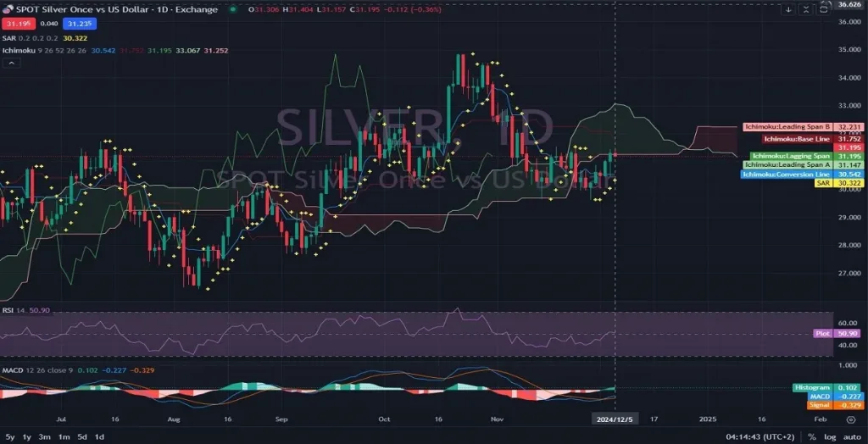
Task: Click the 2024/12/5 date marker
Action: coord(615,419)
